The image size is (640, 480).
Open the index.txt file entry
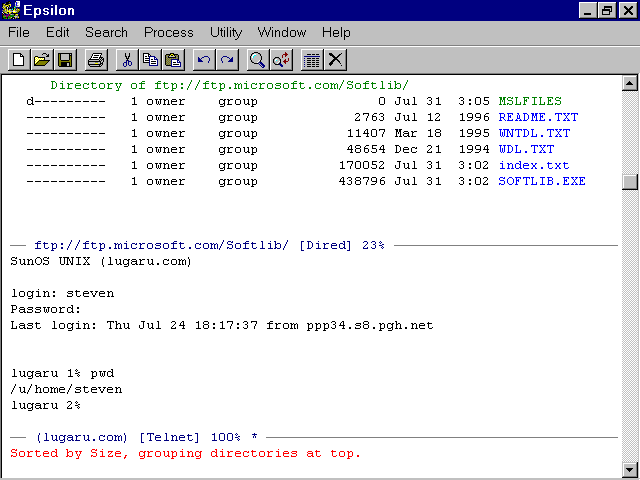pos(534,165)
